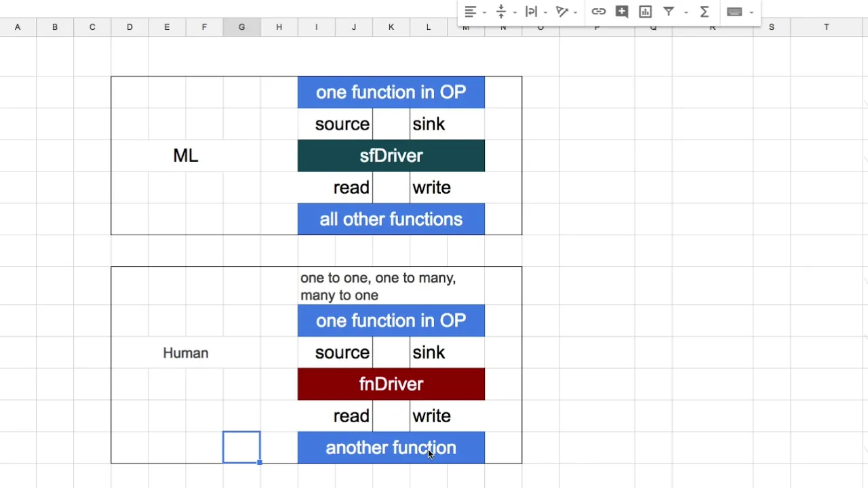Click the insert link icon

(x=598, y=12)
